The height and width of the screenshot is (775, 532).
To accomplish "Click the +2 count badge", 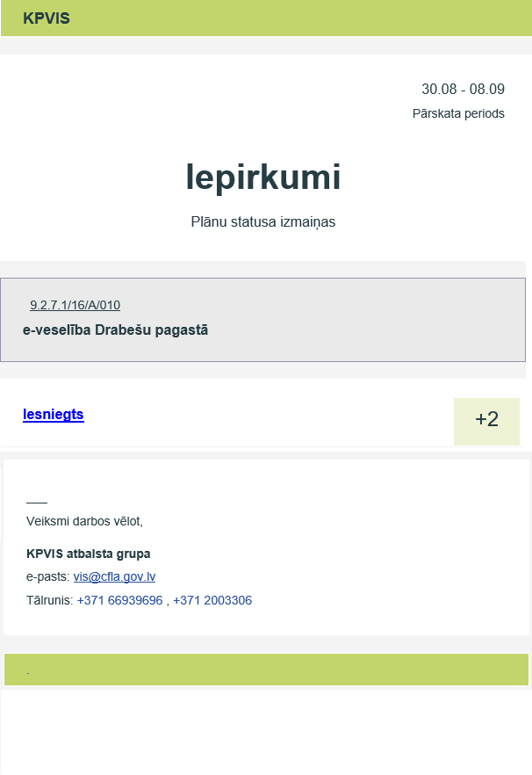I will pyautogui.click(x=486, y=422).
